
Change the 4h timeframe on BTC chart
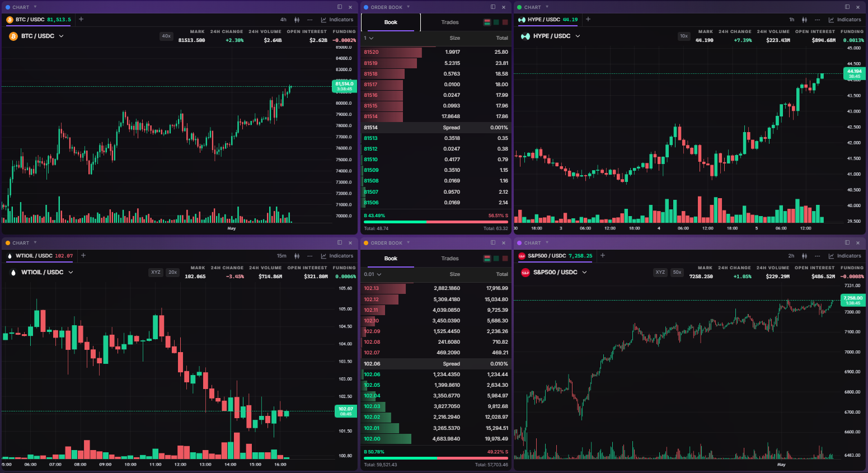[x=284, y=20]
